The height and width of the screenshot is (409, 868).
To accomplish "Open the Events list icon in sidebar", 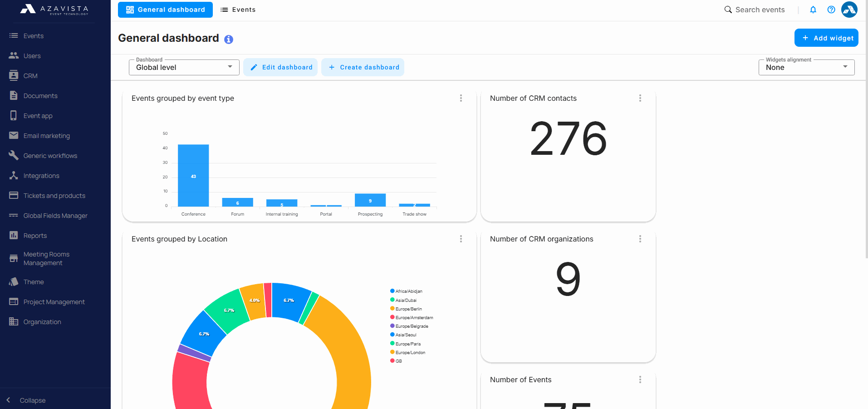I will click(x=14, y=35).
